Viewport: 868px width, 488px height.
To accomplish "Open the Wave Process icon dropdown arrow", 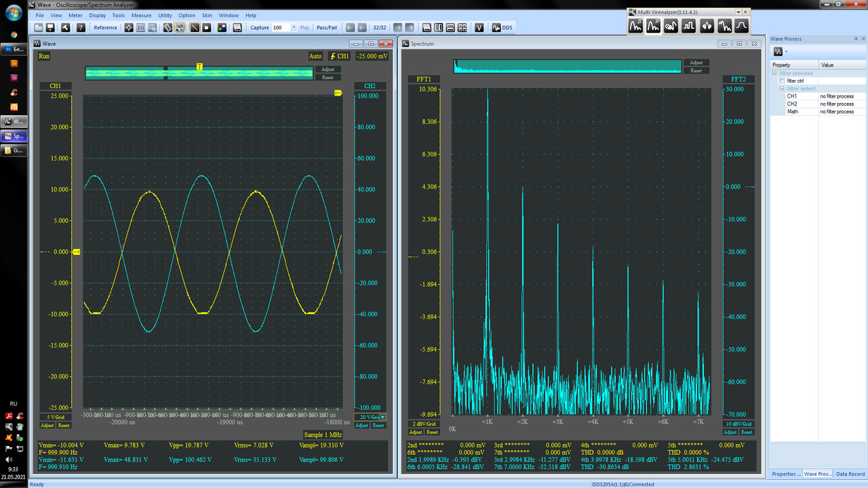I will tap(787, 52).
